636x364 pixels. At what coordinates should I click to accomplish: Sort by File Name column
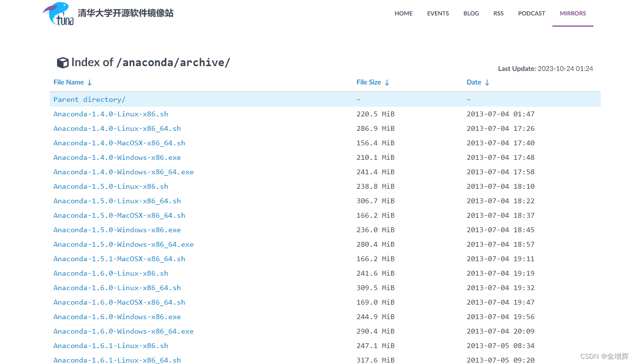(x=72, y=82)
